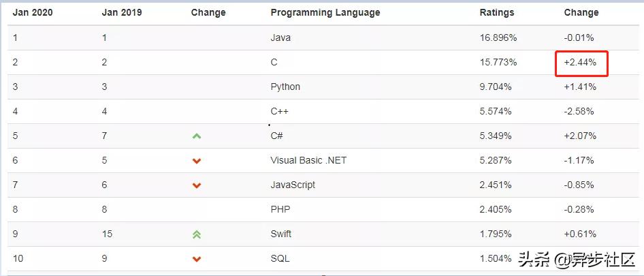Click the Ratings column header
644x276 pixels.
click(x=497, y=12)
